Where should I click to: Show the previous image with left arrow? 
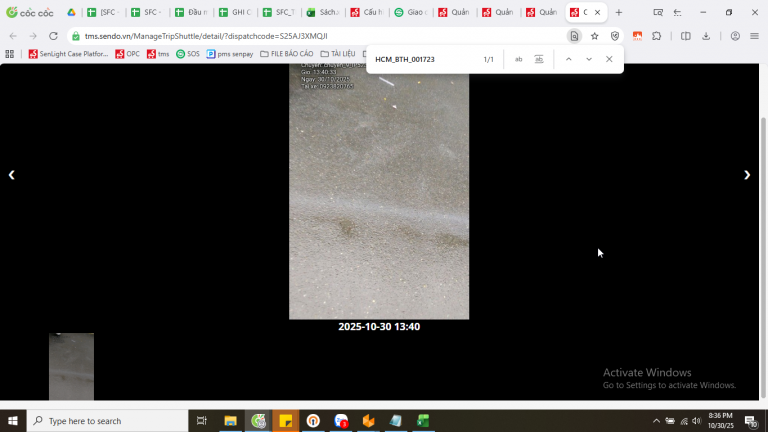tap(11, 175)
